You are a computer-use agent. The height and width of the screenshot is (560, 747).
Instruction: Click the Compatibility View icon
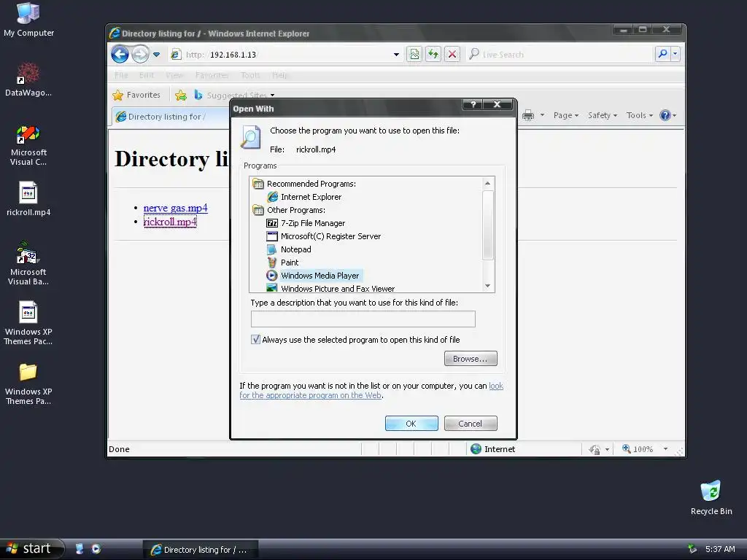pos(414,54)
